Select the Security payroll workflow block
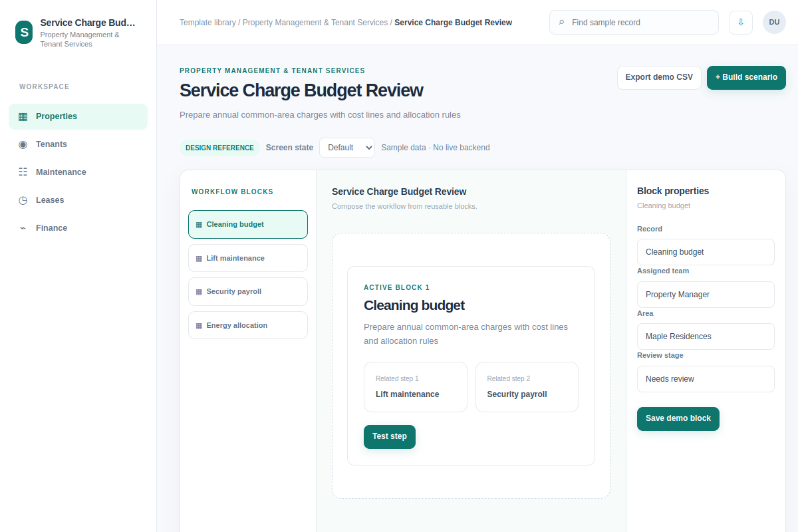 pyautogui.click(x=248, y=291)
